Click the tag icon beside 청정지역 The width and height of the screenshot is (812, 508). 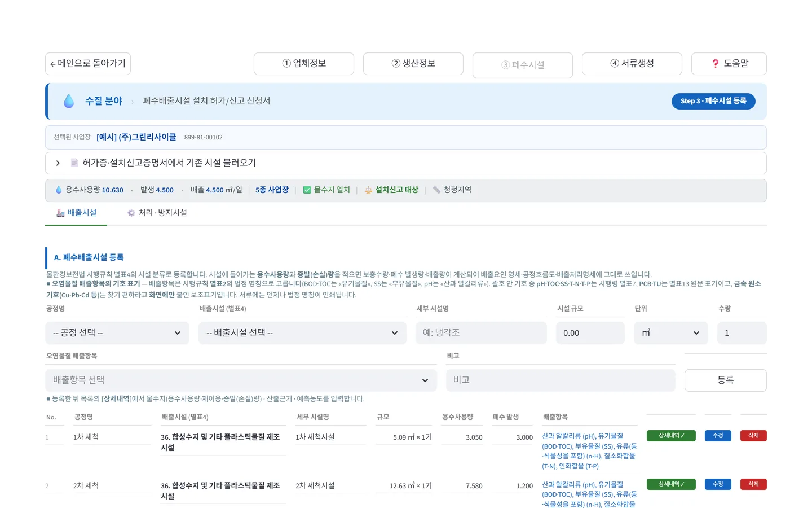pyautogui.click(x=436, y=190)
